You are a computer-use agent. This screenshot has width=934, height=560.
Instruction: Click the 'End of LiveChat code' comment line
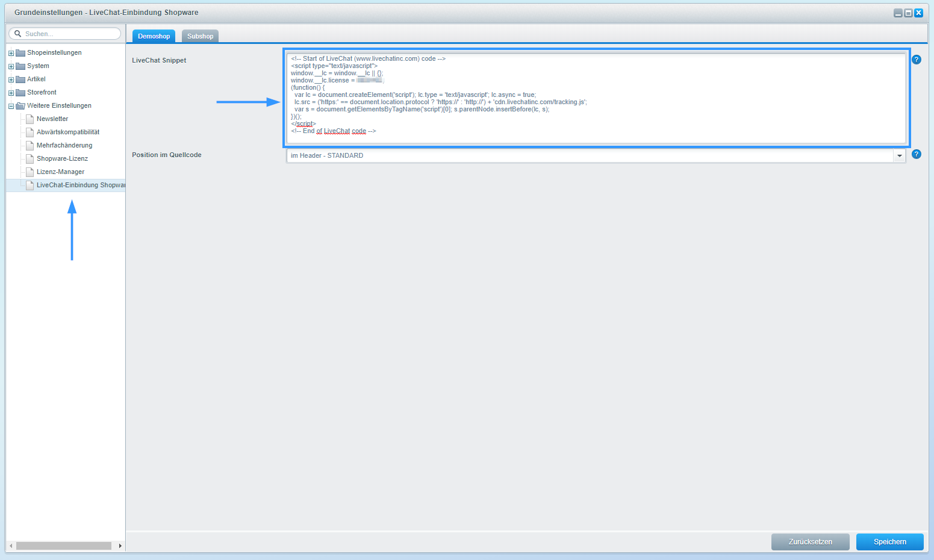click(x=334, y=131)
